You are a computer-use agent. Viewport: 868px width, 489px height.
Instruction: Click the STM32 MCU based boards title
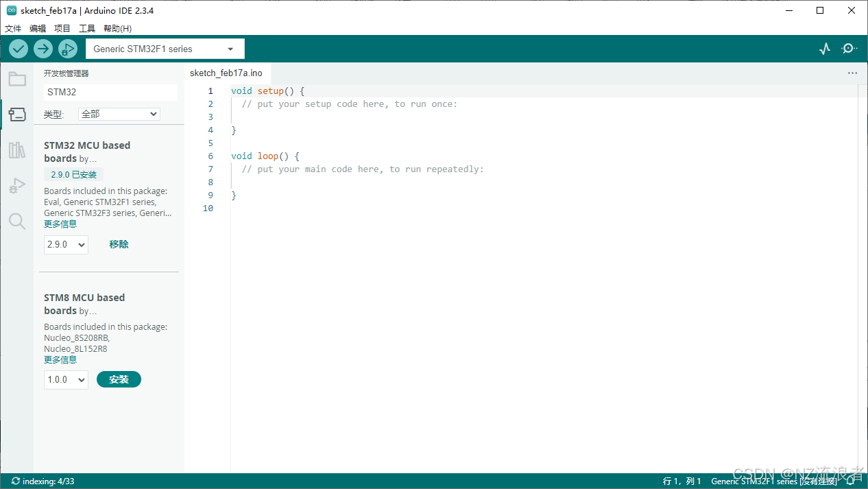click(x=87, y=152)
